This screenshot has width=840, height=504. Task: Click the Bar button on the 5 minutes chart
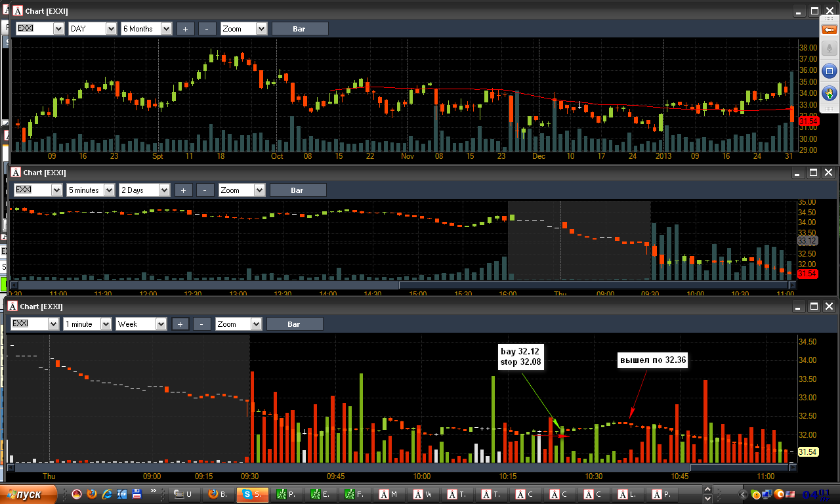point(297,190)
